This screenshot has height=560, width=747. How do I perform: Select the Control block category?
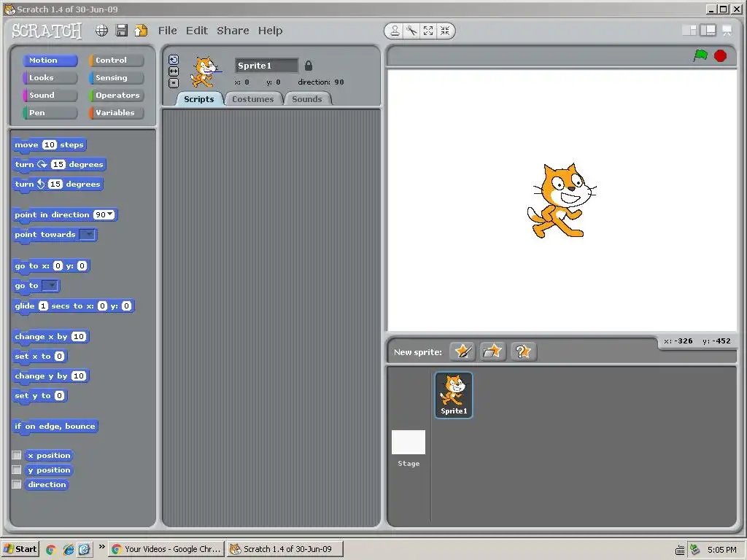(x=116, y=61)
